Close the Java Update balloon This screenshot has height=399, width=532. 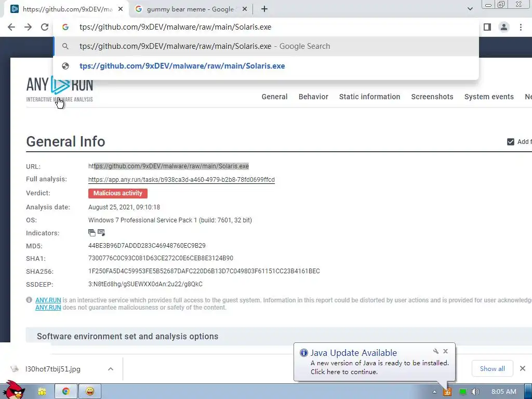coord(445,351)
